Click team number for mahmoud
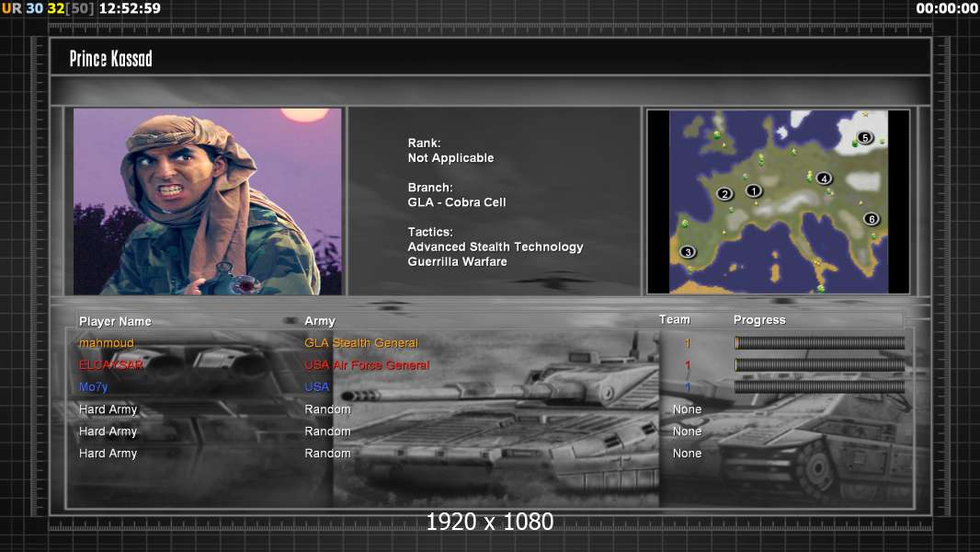 pyautogui.click(x=688, y=343)
